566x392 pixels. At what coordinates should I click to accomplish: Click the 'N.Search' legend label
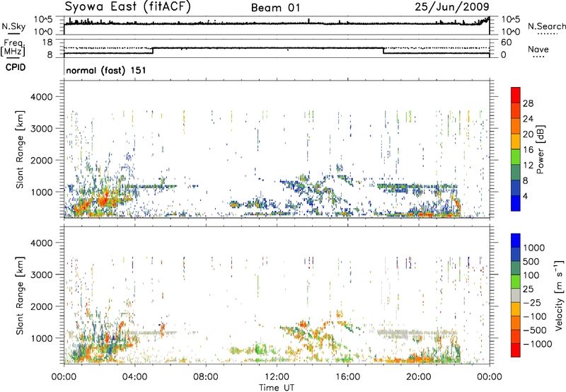point(546,26)
